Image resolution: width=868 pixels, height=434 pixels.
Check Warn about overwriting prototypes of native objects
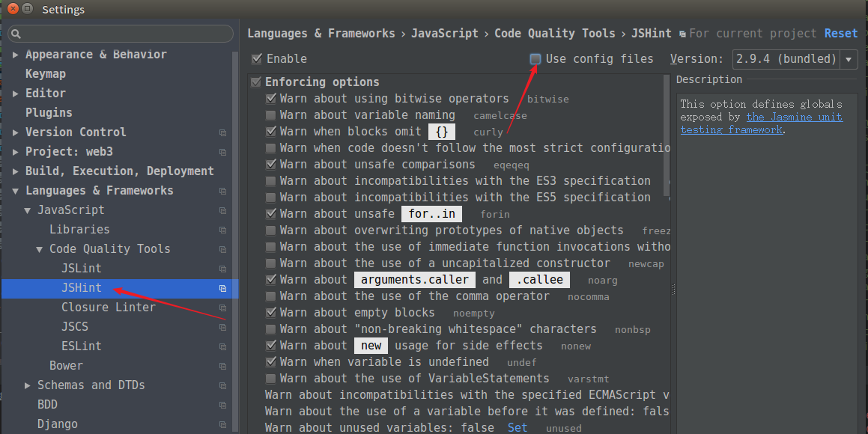[x=270, y=230]
